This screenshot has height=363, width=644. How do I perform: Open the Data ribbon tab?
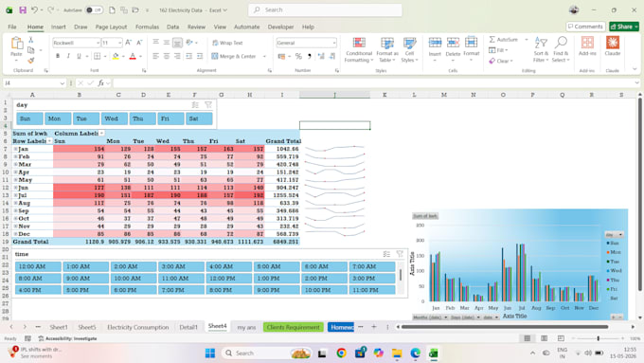click(x=173, y=27)
